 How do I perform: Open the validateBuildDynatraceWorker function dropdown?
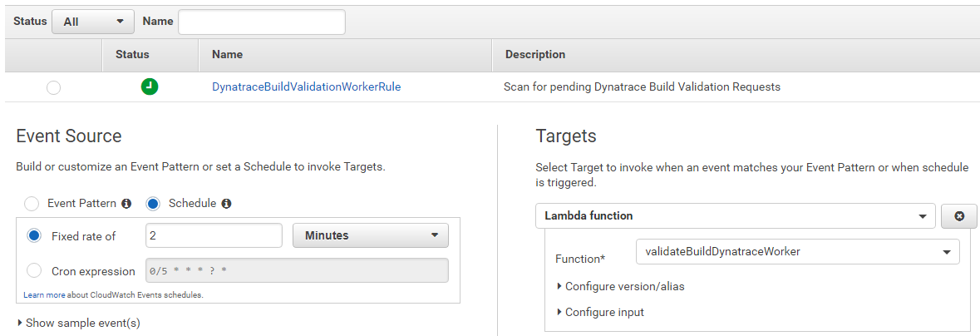pyautogui.click(x=797, y=251)
